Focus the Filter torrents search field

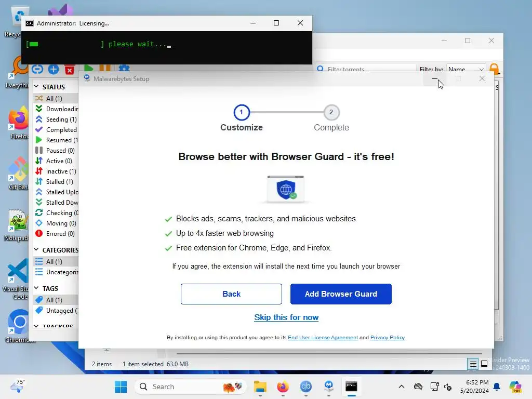(366, 69)
